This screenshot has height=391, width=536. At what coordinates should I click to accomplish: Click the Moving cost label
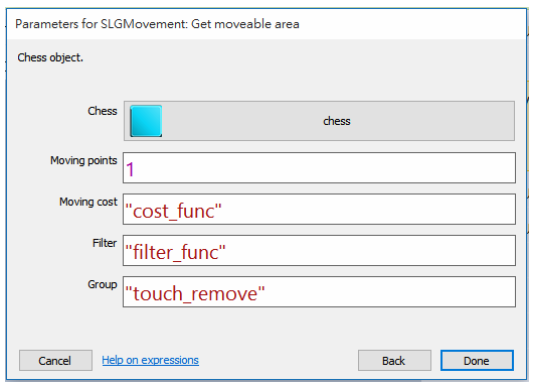pyautogui.click(x=88, y=202)
